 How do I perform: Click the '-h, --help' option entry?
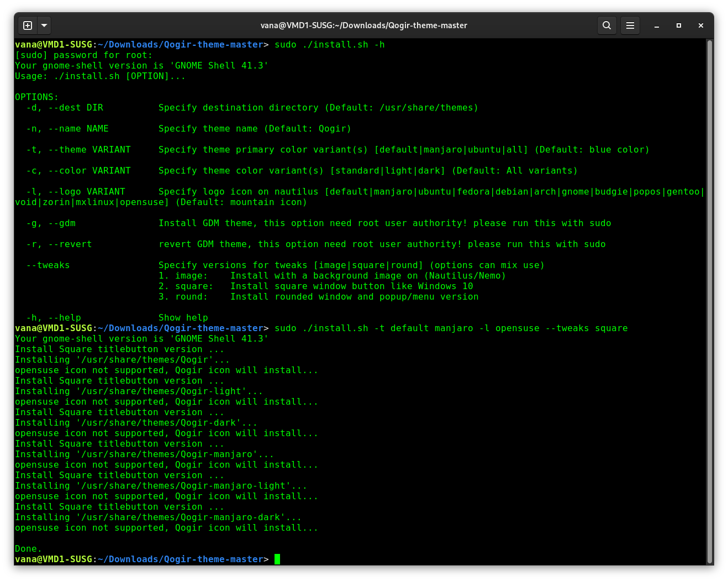coord(48,317)
